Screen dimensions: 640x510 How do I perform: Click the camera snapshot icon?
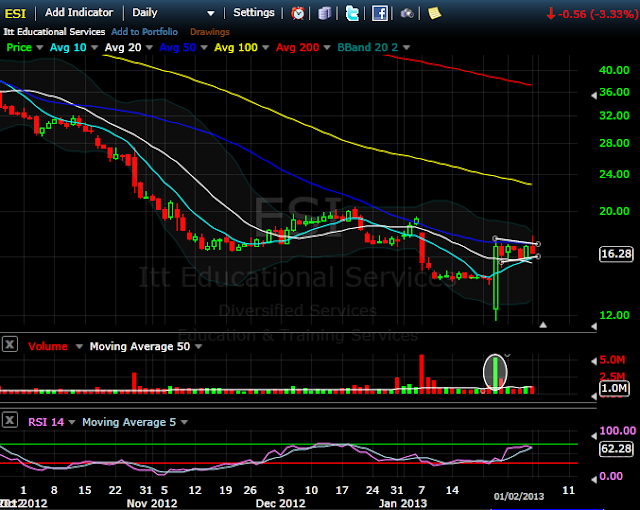pyautogui.click(x=407, y=13)
